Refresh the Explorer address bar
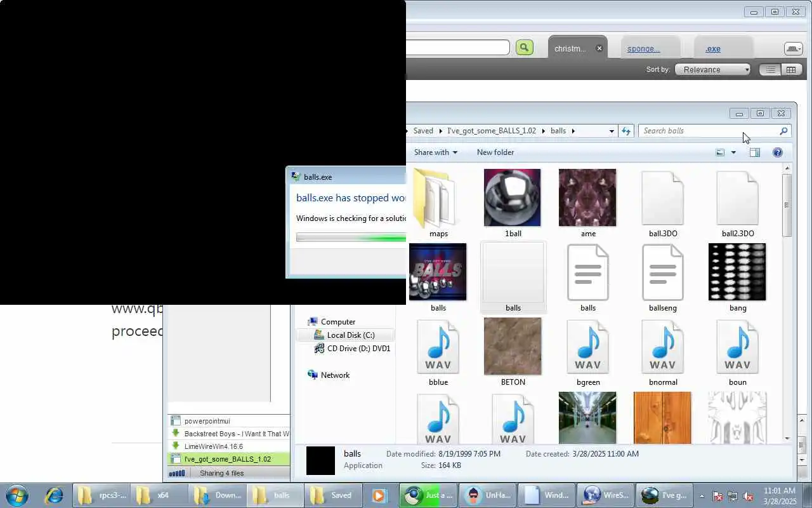The image size is (812, 508). point(626,131)
